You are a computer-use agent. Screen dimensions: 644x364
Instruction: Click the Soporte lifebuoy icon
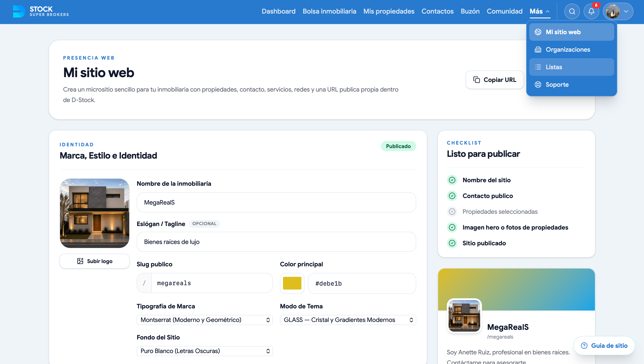tap(538, 85)
